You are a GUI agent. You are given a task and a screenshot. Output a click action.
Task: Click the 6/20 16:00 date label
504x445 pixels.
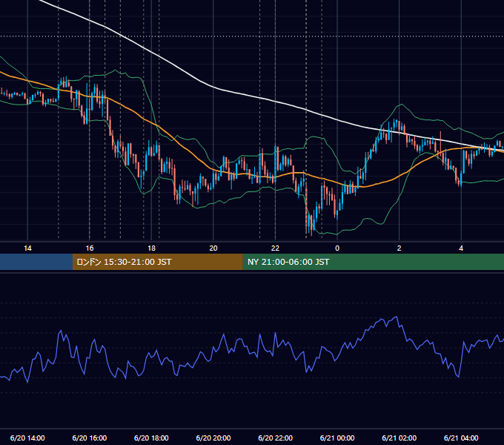(x=90, y=438)
